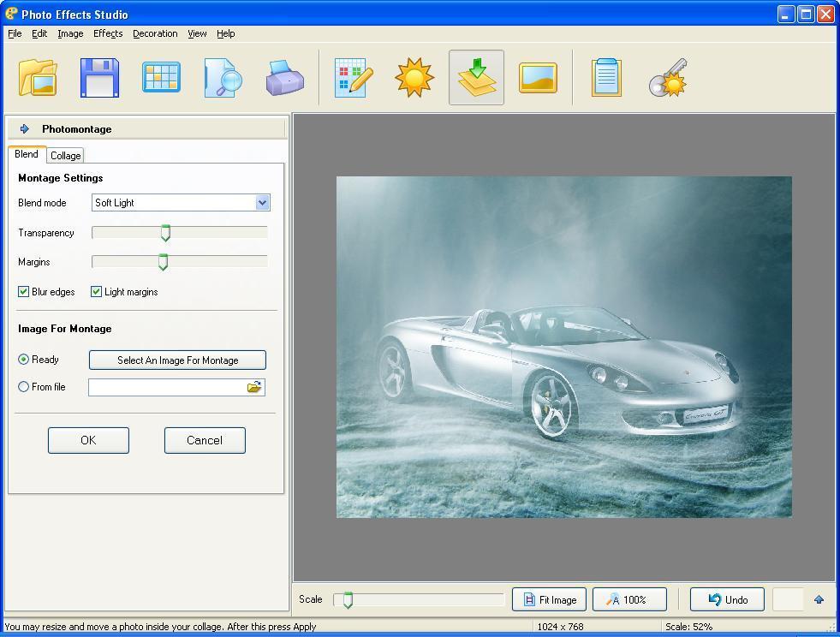840x637 pixels.
Task: Open the image browser thumbnail view
Action: (x=160, y=77)
